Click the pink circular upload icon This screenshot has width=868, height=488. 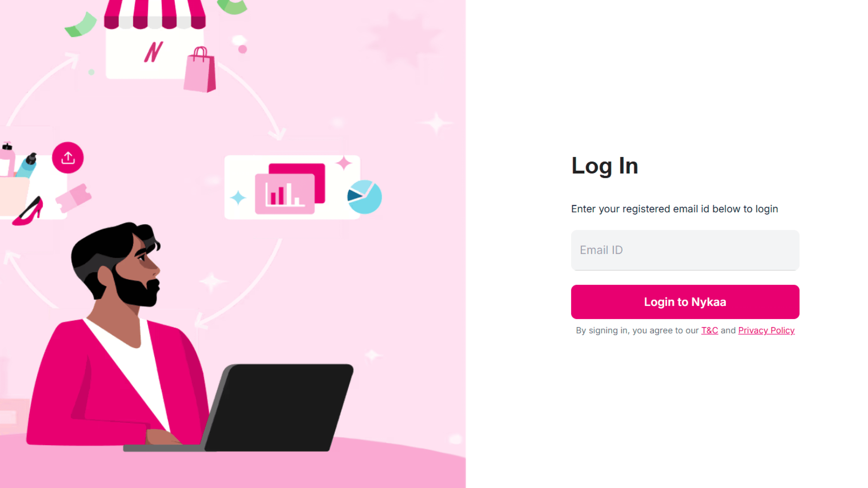pos(68,158)
